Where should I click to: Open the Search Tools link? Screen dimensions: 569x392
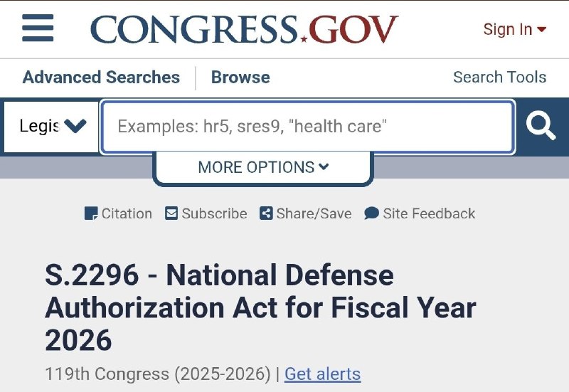click(x=499, y=77)
